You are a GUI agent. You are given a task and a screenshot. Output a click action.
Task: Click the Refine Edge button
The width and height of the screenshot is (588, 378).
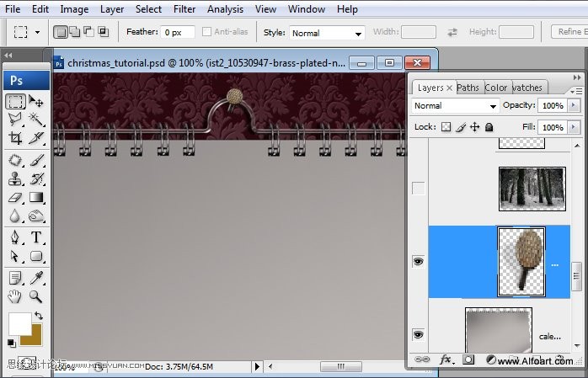click(x=569, y=32)
